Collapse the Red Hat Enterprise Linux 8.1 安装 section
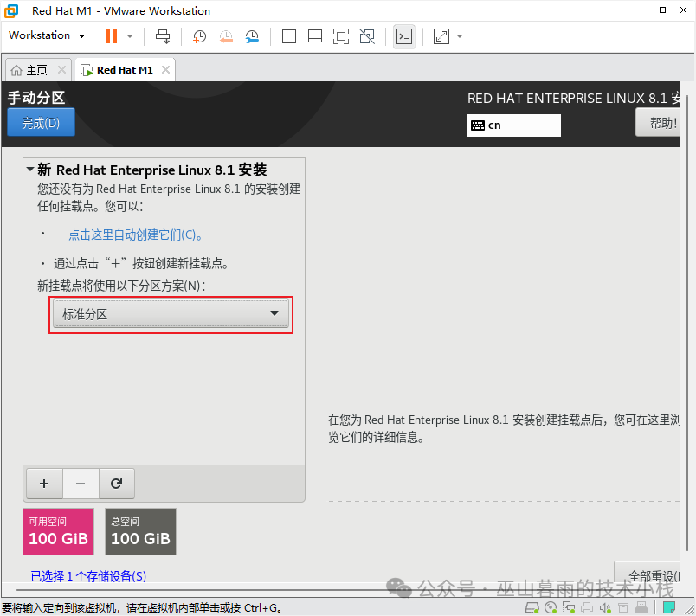 (30, 170)
